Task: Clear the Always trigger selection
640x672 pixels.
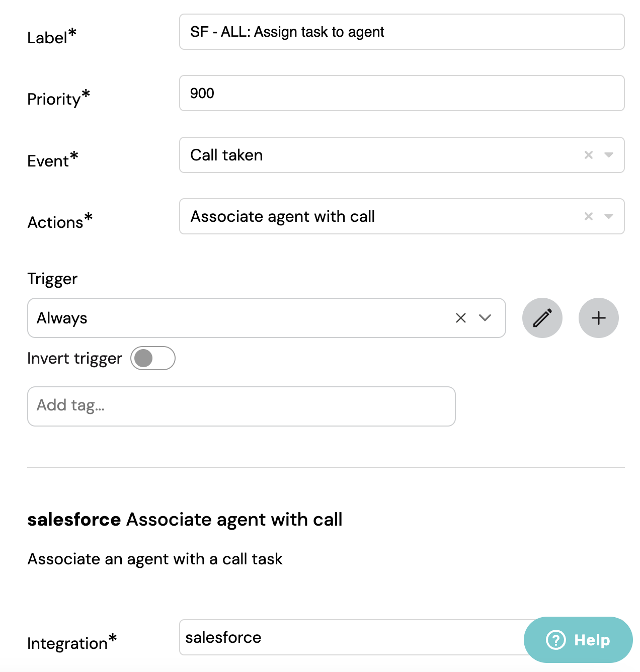Action: click(461, 318)
